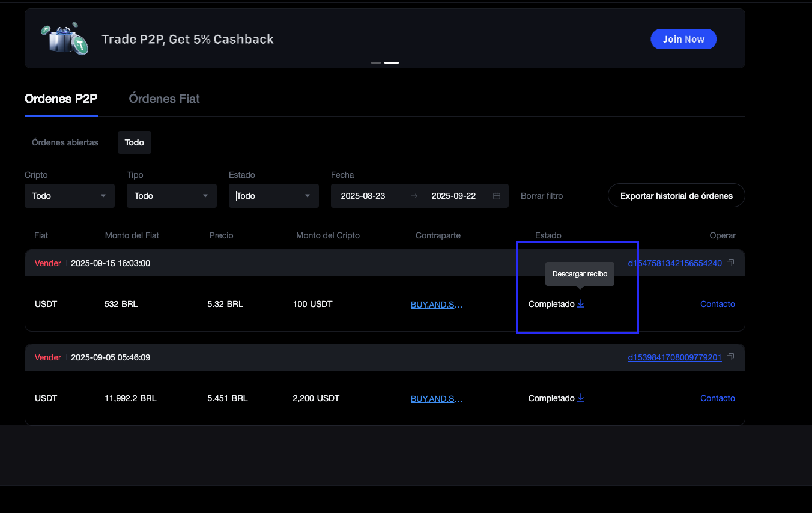Select the Todo orders filter chip
The height and width of the screenshot is (513, 812).
(135, 142)
